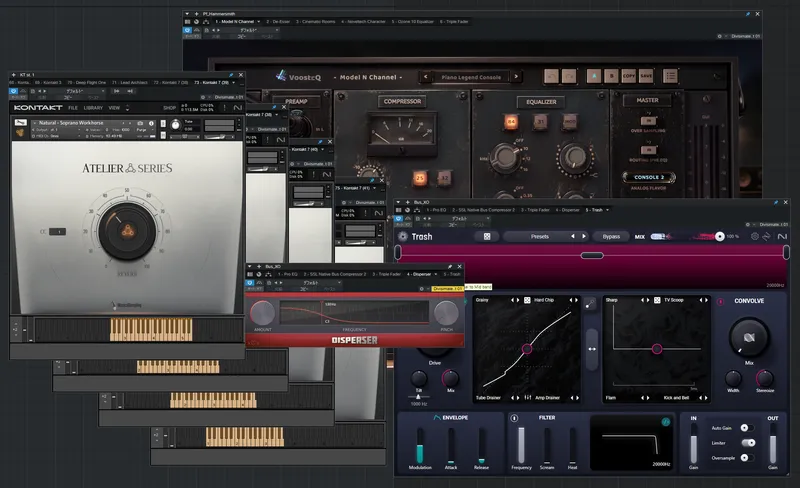Click the top Kontakt virtual keyboard keys

click(151, 330)
